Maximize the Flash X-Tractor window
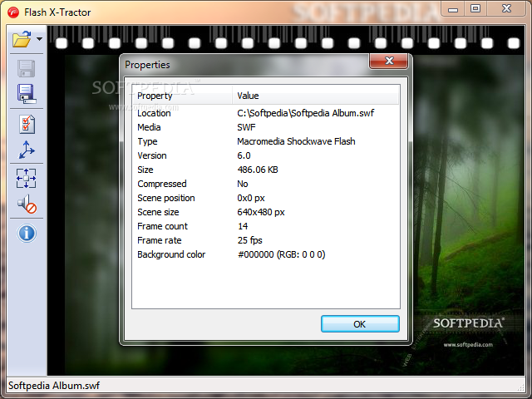Screen dimensions: 532x399 475,9
